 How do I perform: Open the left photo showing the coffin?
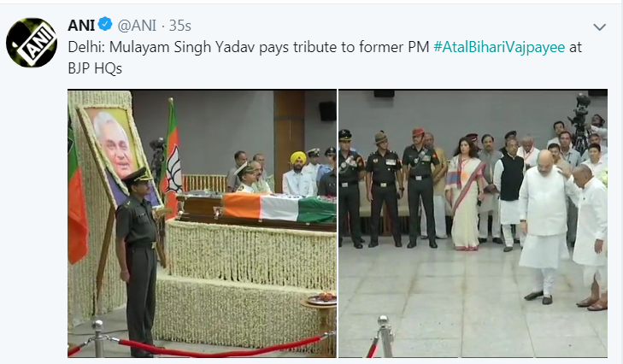click(x=202, y=223)
